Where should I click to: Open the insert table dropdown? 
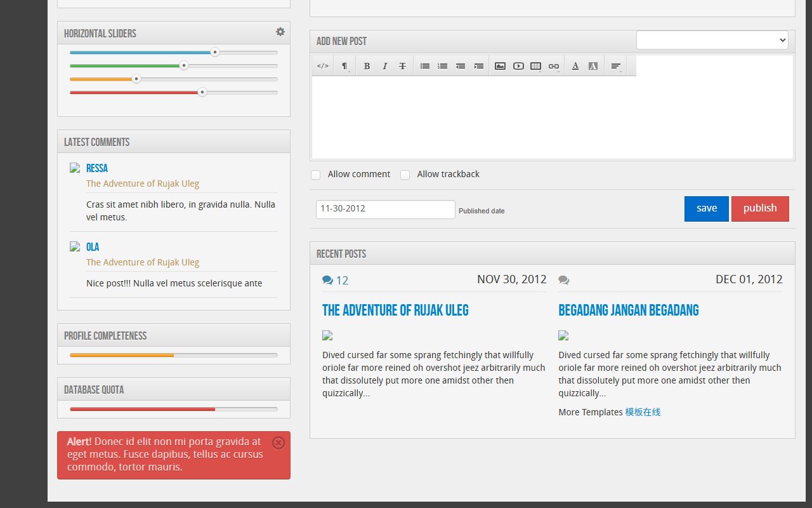click(x=536, y=66)
